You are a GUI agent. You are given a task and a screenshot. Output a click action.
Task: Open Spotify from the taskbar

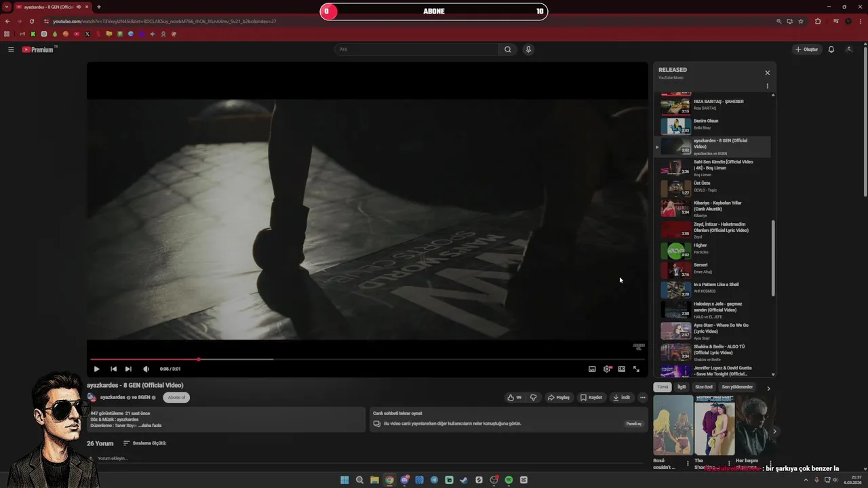click(509, 480)
